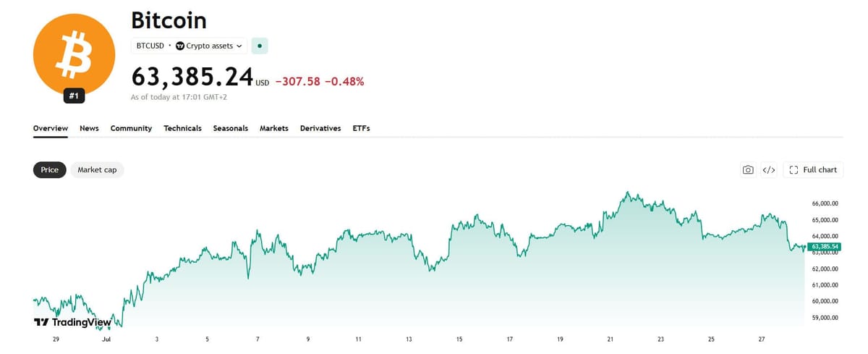Viewport: 868px width, 354px height.
Task: Click the large Bitcoin logo
Action: point(74,55)
